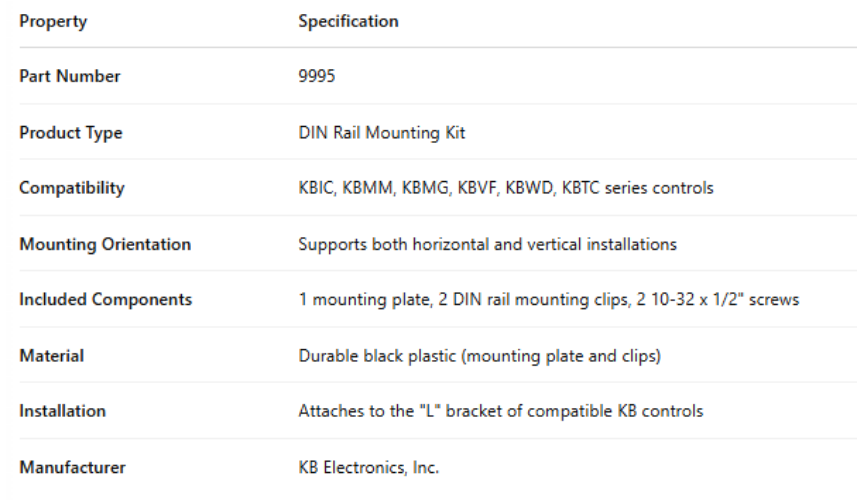This screenshot has height=500, width=857.
Task: Click the horizontal and vertical installations text
Action: [x=542, y=244]
